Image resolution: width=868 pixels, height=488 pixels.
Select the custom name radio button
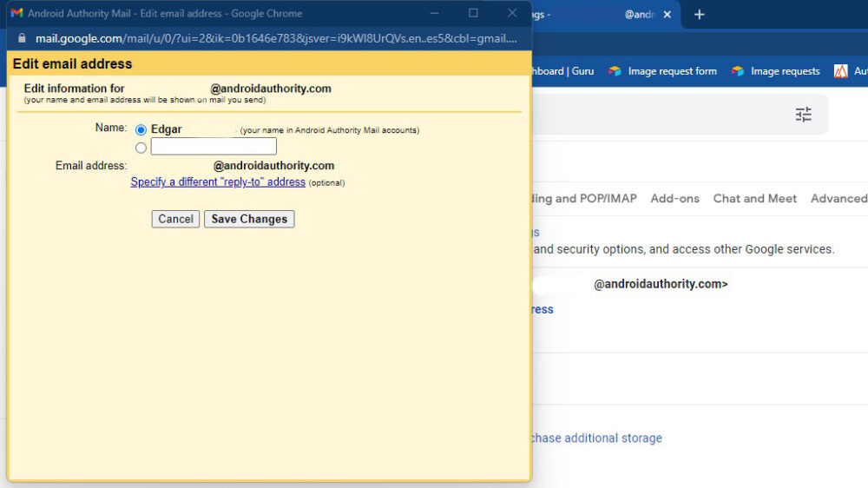coord(141,148)
